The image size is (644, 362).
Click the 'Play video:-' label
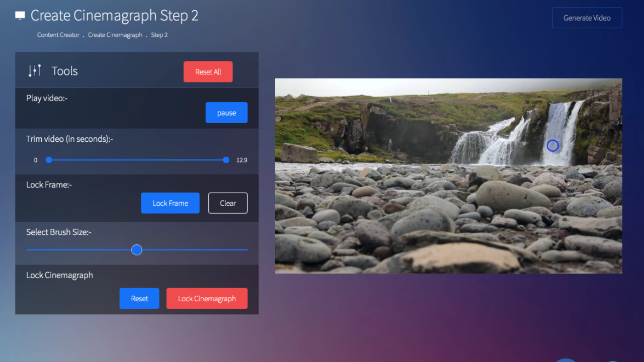click(47, 98)
